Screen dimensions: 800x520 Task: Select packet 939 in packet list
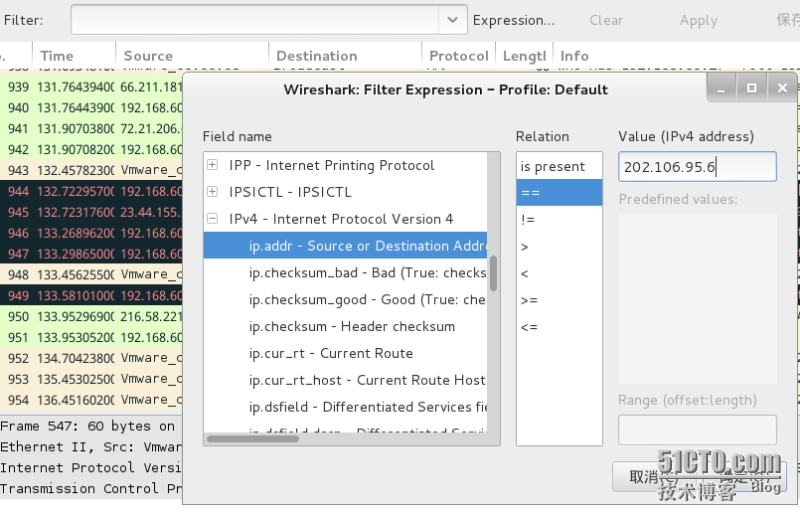point(91,87)
